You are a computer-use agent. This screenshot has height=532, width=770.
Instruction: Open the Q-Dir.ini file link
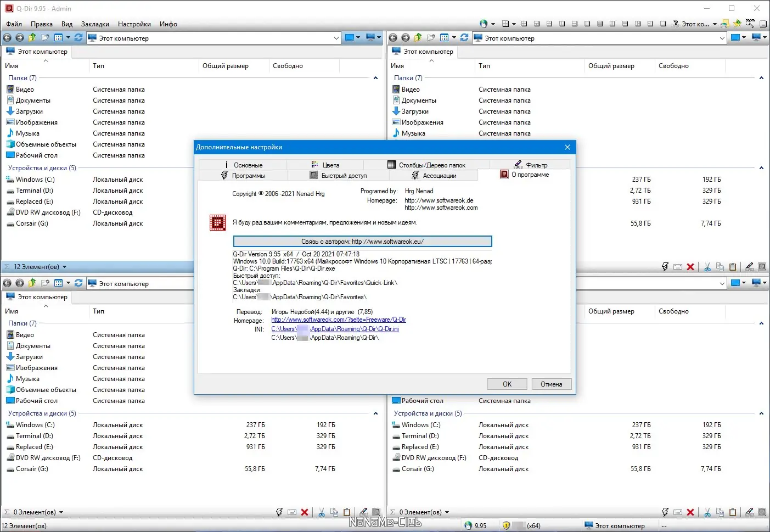(x=335, y=329)
